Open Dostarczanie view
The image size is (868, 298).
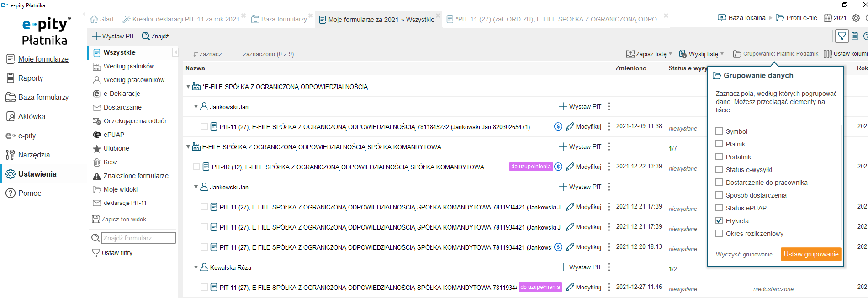click(117, 107)
